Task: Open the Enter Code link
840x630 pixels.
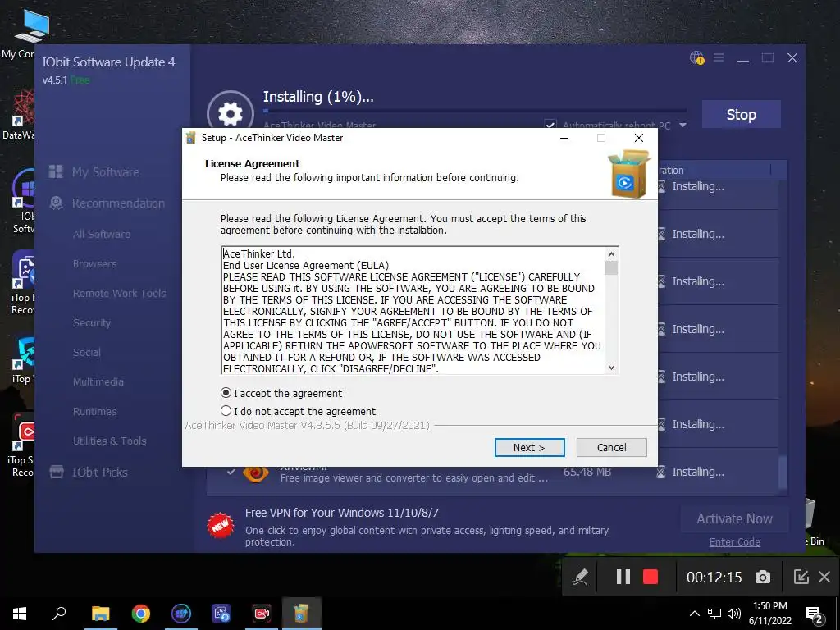Action: tap(734, 541)
